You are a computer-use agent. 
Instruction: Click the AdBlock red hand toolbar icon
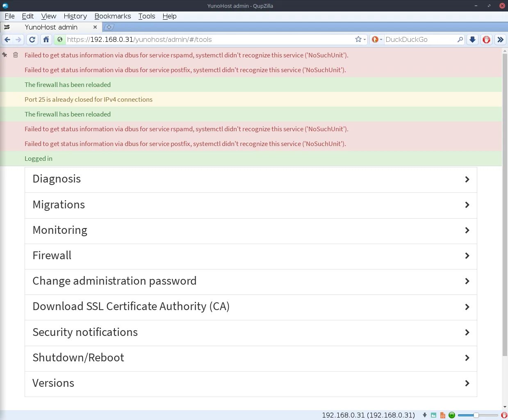[x=486, y=39]
